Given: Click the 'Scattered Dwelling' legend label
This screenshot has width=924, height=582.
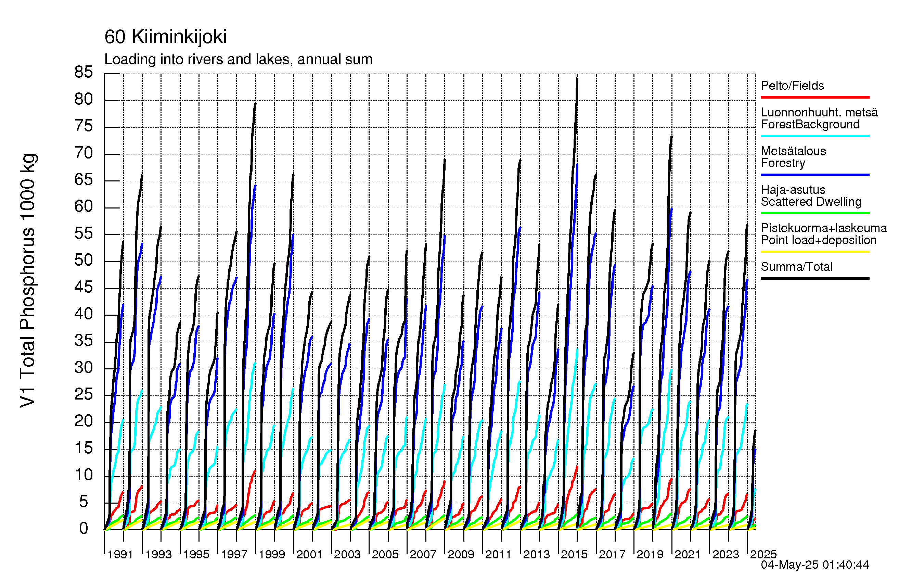Looking at the screenshot, I should [811, 202].
